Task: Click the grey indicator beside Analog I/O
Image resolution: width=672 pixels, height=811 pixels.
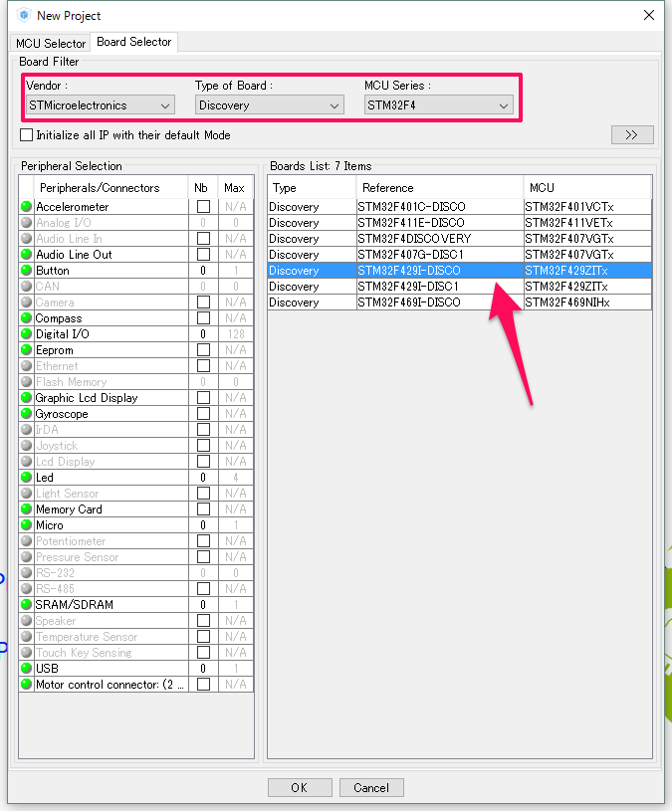Action: (27, 223)
